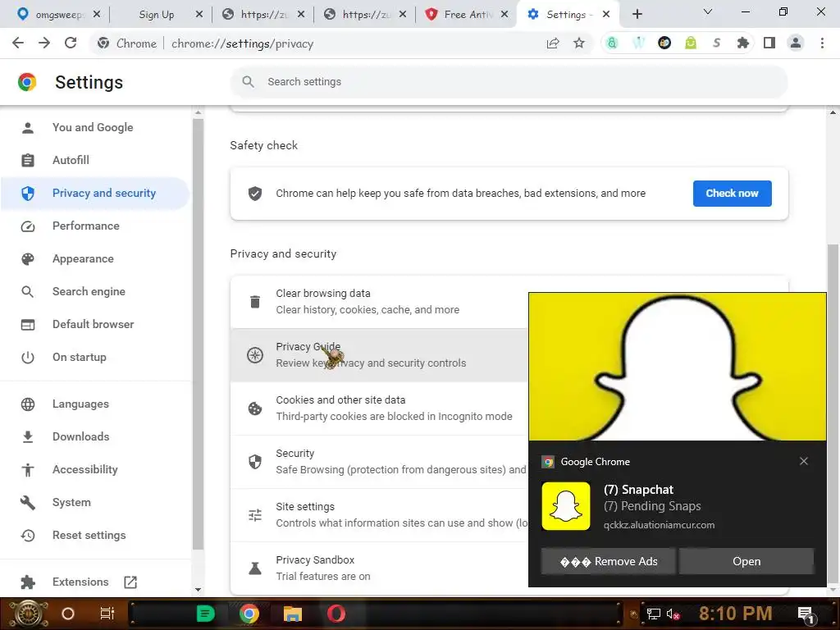Viewport: 840px width, 630px height.
Task: Click the Snapchat notification image
Action: click(x=677, y=367)
